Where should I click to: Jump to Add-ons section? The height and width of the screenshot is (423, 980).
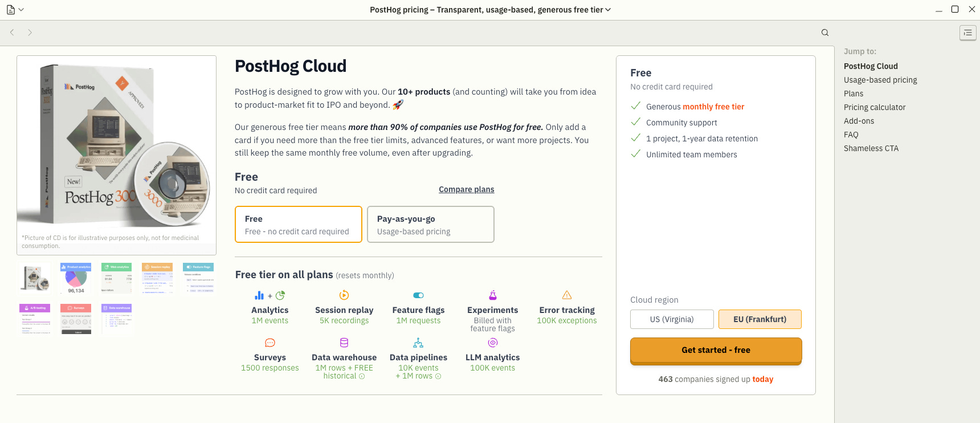coord(859,121)
